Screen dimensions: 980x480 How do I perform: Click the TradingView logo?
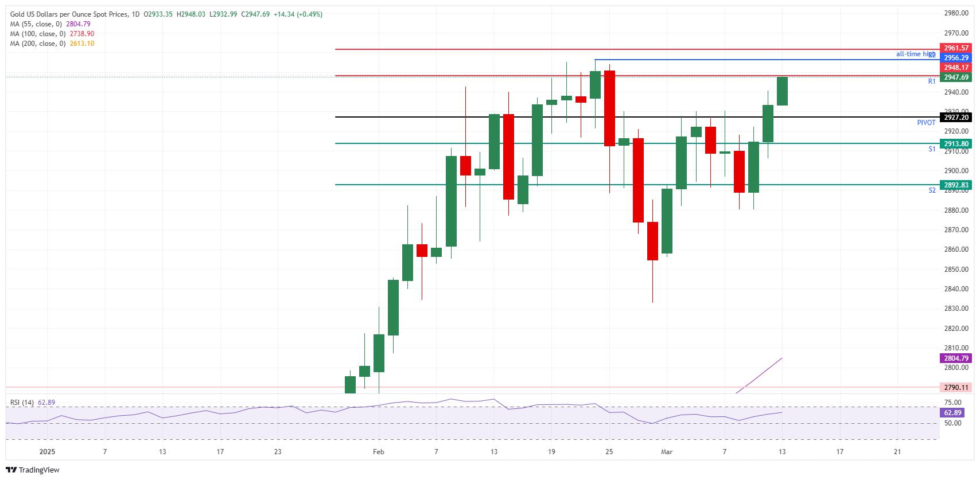tap(33, 470)
